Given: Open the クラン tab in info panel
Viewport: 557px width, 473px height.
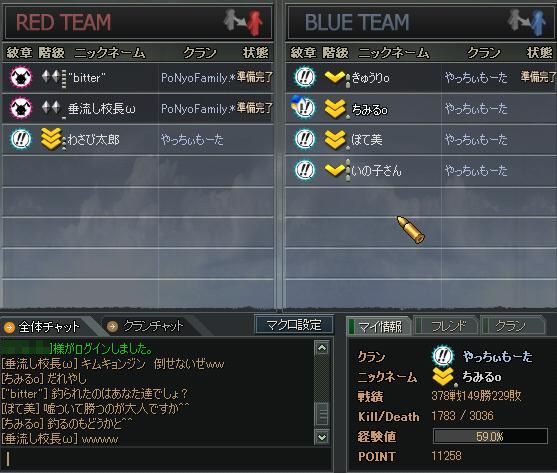Looking at the screenshot, I should click(512, 326).
